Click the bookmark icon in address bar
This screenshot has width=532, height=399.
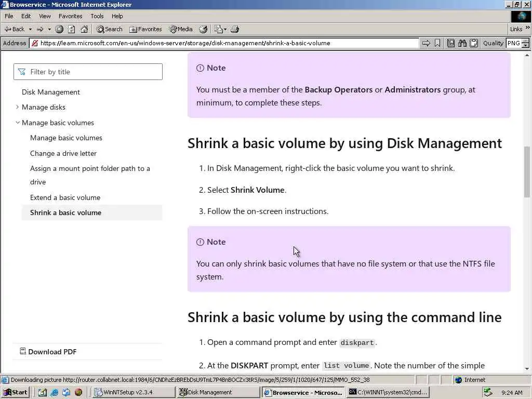click(437, 43)
